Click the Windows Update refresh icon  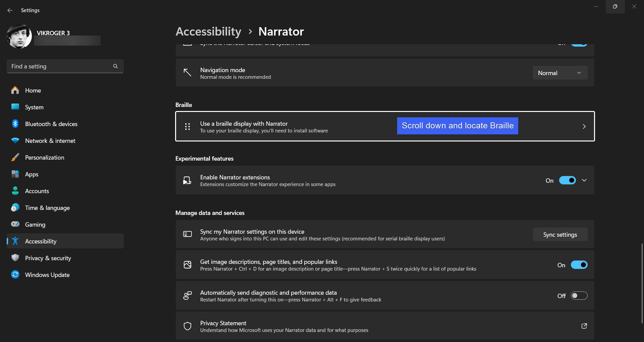(15, 275)
